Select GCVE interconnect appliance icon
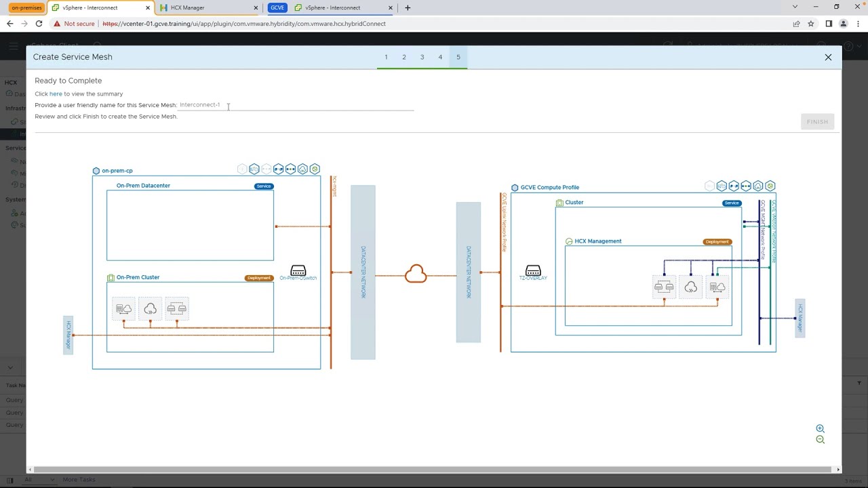 (717, 287)
